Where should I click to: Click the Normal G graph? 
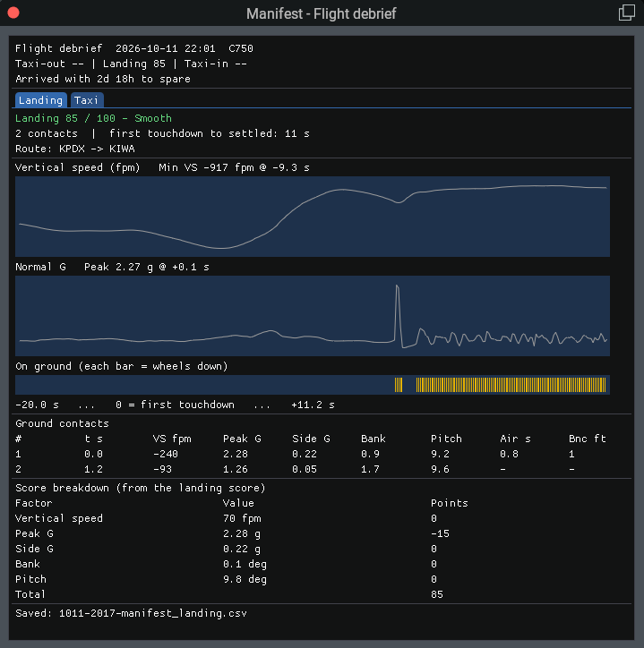click(313, 316)
